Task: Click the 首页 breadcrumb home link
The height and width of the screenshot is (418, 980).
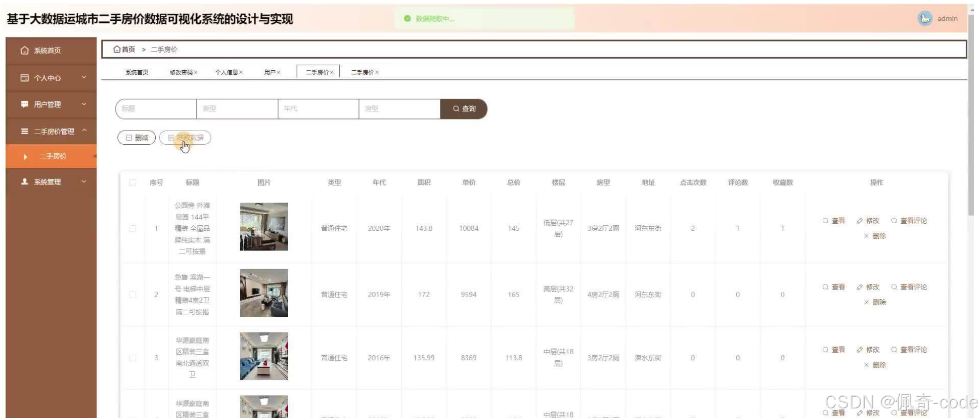Action: 124,50
